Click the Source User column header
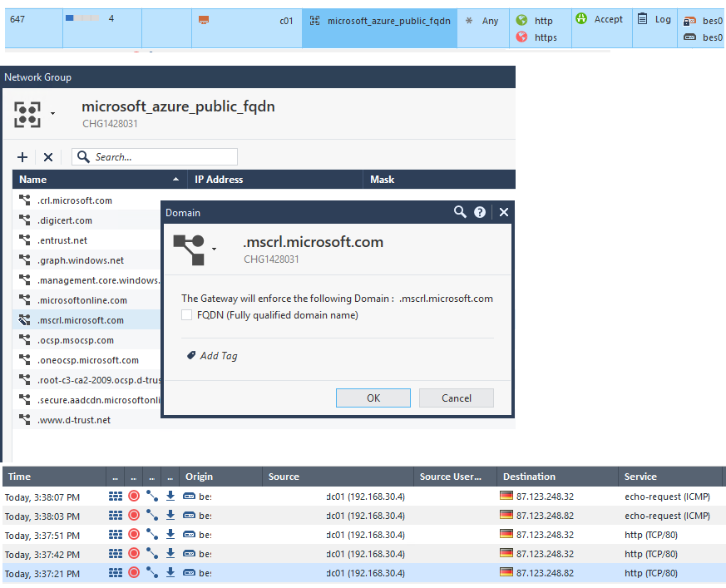726x588 pixels. click(x=455, y=477)
